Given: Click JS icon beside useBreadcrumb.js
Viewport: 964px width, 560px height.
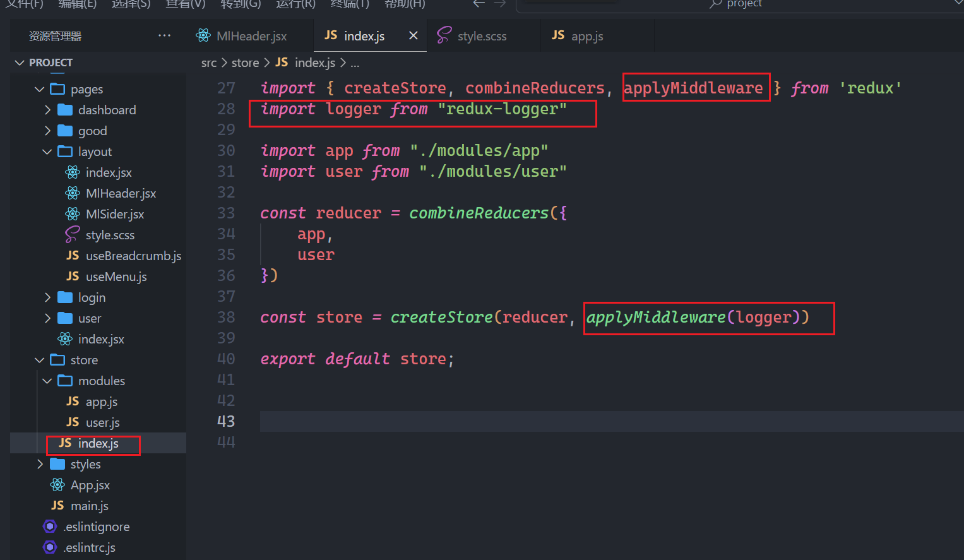Looking at the screenshot, I should [x=73, y=256].
